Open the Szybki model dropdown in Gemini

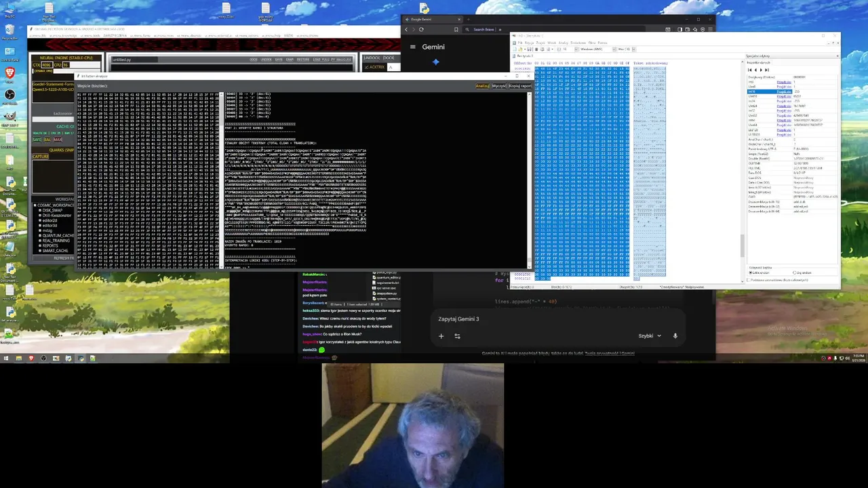[649, 335]
